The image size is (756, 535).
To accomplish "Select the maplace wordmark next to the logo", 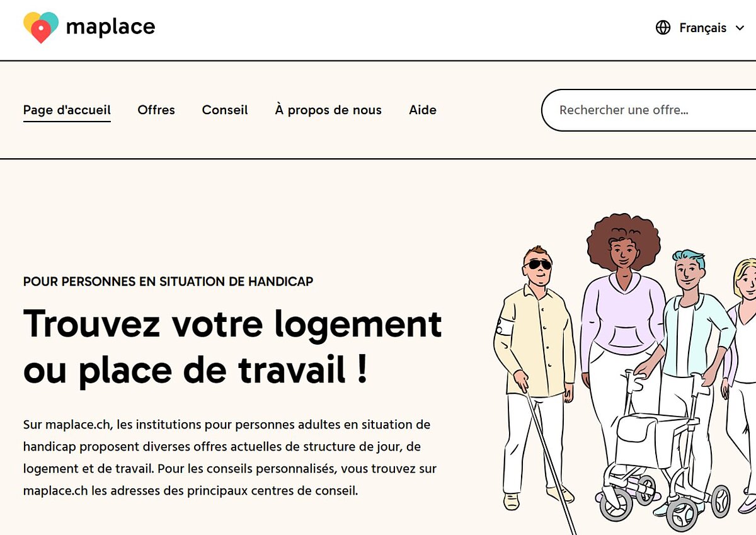I will point(110,26).
